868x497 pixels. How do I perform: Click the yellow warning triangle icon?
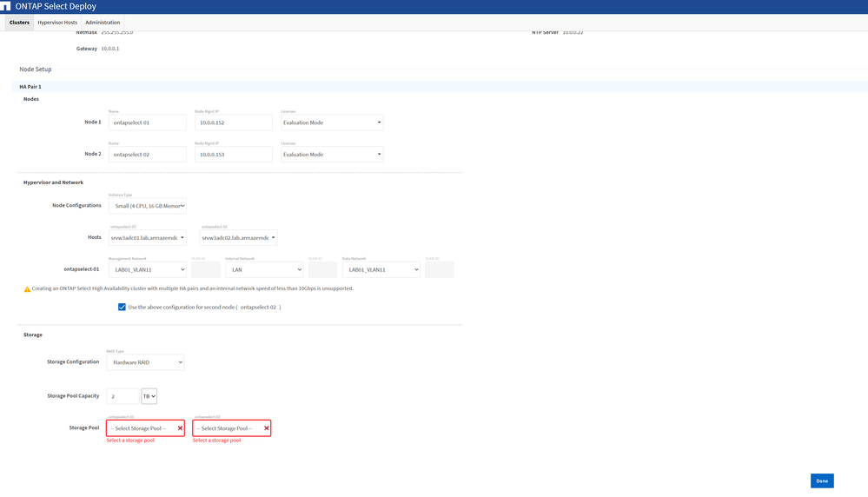coord(27,288)
